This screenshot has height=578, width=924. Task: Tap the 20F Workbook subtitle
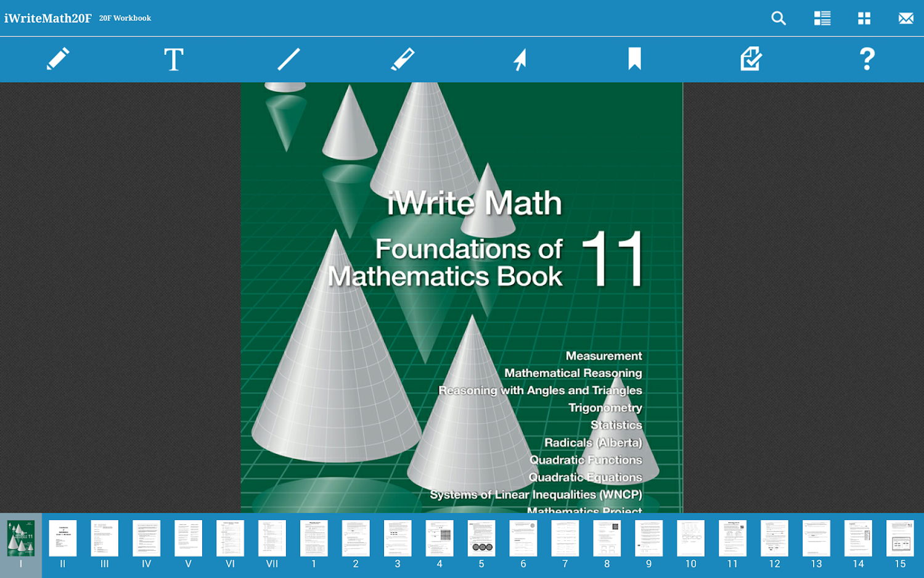(x=125, y=18)
